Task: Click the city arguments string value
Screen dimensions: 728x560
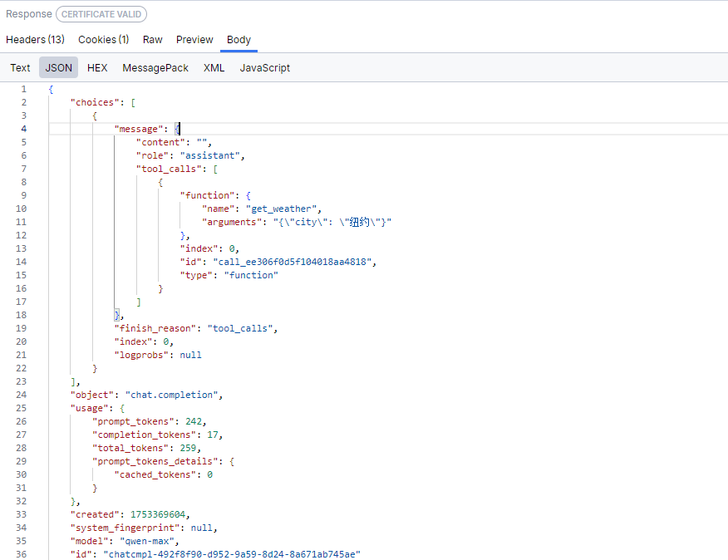Action: pyautogui.click(x=332, y=223)
